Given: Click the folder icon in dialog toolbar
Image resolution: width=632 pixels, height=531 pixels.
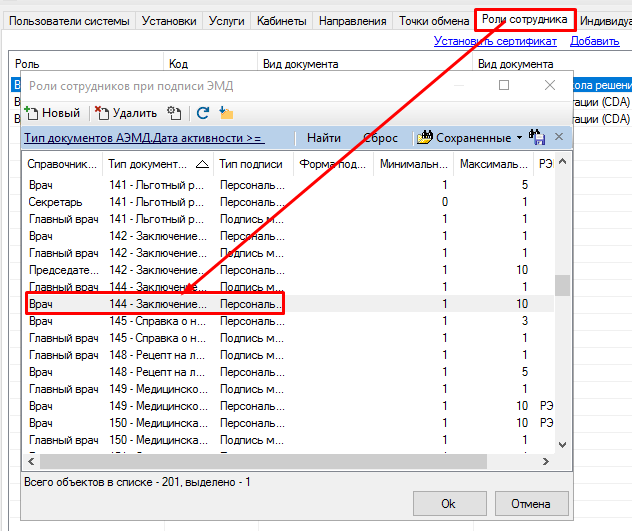Looking at the screenshot, I should [x=226, y=113].
